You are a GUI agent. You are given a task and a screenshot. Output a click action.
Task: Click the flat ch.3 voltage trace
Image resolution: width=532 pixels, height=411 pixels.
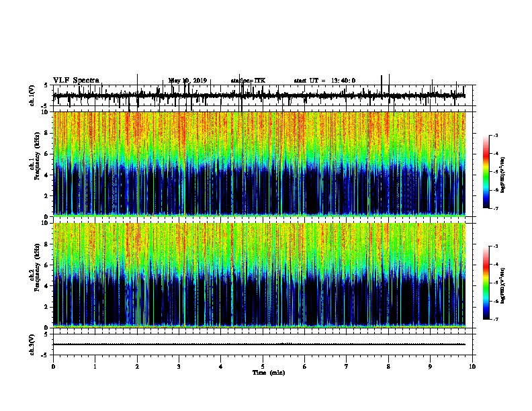point(259,345)
